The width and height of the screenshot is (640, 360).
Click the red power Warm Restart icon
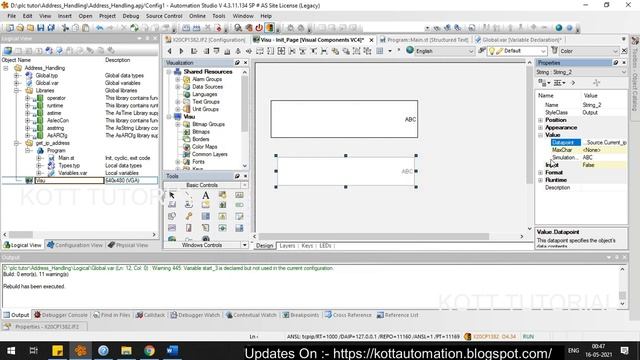click(259, 28)
